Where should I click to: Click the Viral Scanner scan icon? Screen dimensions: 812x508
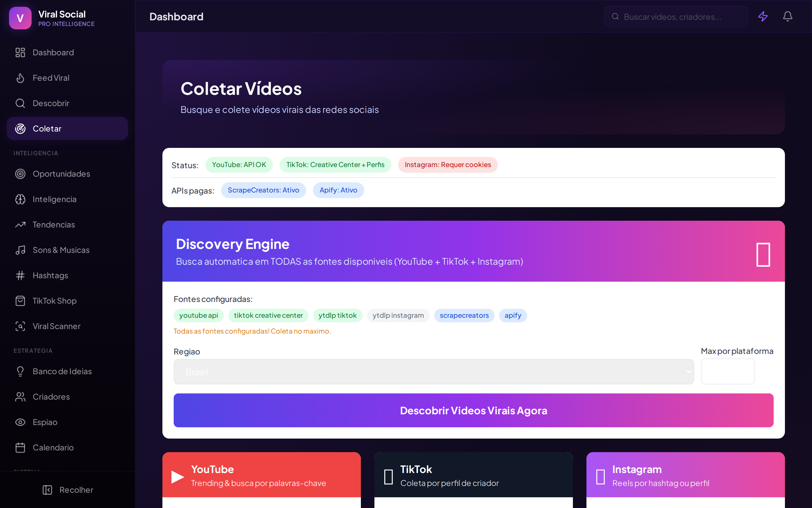pos(20,326)
